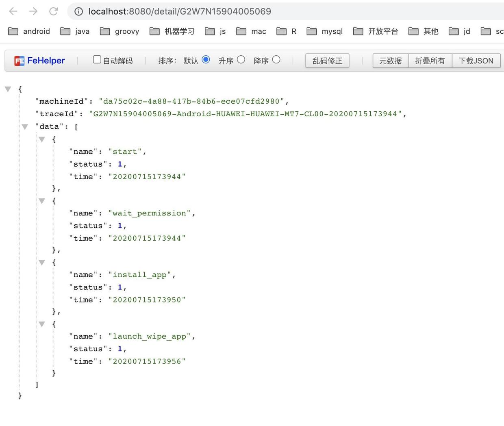Click the browser back arrow
Image resolution: width=504 pixels, height=426 pixels.
click(x=13, y=11)
